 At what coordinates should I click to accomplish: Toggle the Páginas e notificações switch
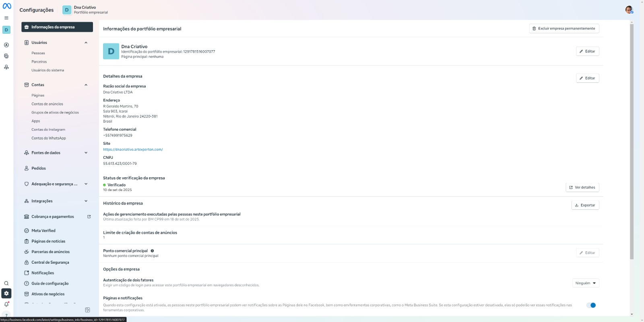(591, 305)
